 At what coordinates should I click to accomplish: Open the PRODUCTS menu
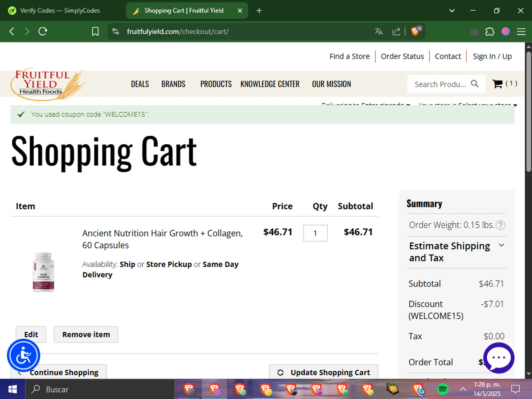point(216,84)
